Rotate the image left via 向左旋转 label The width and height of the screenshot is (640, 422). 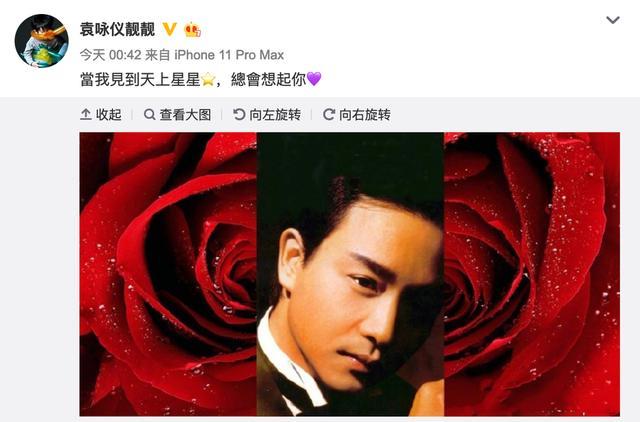point(275,115)
